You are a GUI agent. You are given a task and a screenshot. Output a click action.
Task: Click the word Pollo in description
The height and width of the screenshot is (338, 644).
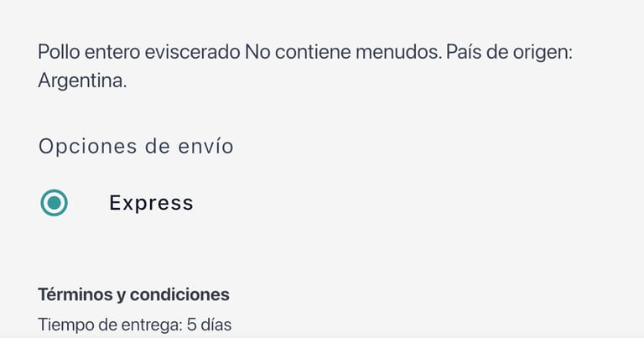(59, 52)
